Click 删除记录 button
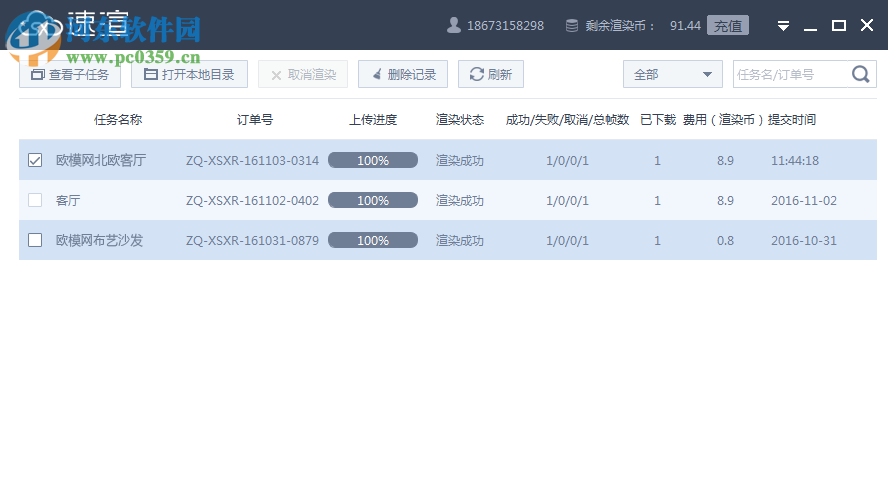888x488 pixels. (403, 74)
